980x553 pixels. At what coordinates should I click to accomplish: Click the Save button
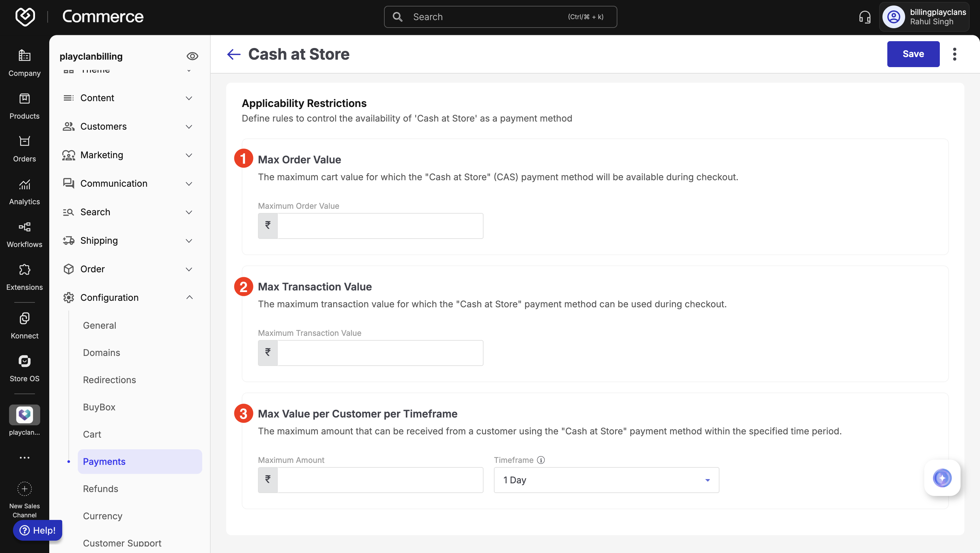[913, 54]
